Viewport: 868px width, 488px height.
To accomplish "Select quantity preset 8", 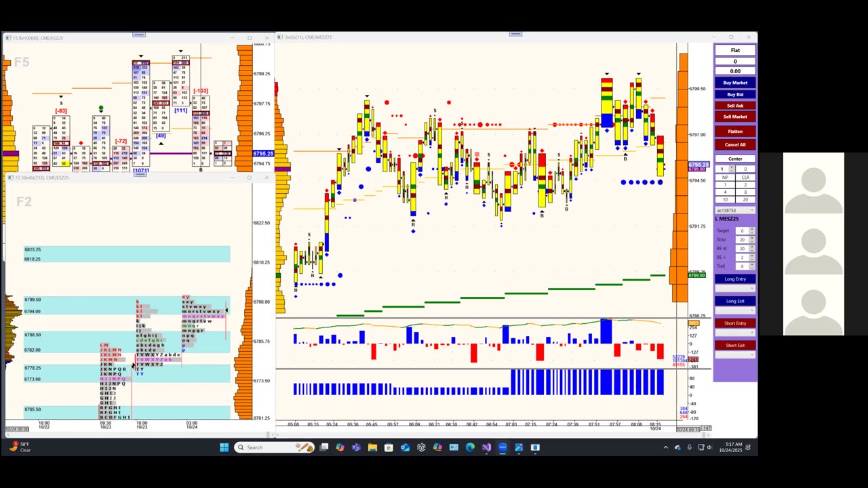I will (745, 192).
